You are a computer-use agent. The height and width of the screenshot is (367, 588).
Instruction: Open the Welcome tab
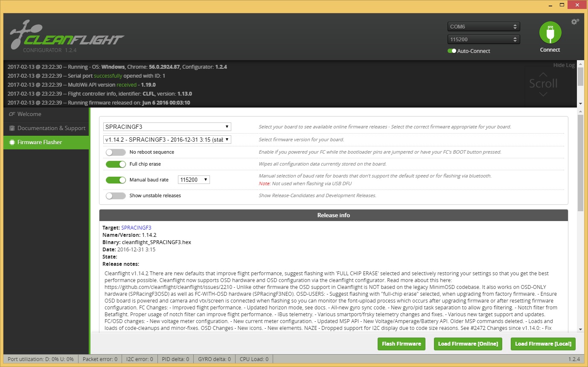[46, 114]
